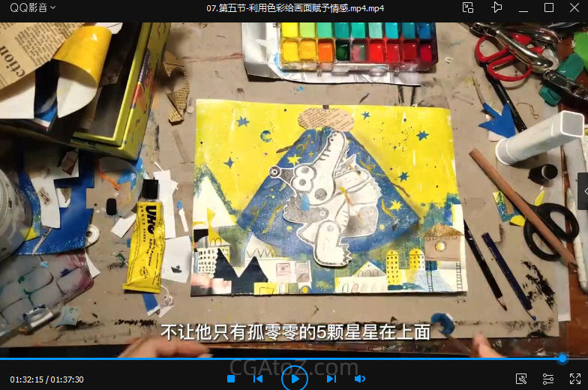
Task: Skip to the previous video
Action: point(258,379)
